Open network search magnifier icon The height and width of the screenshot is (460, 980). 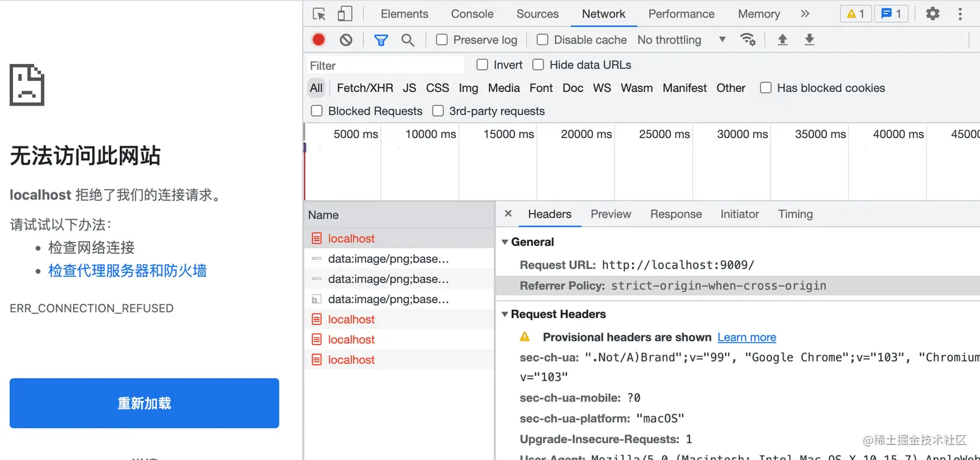(408, 40)
